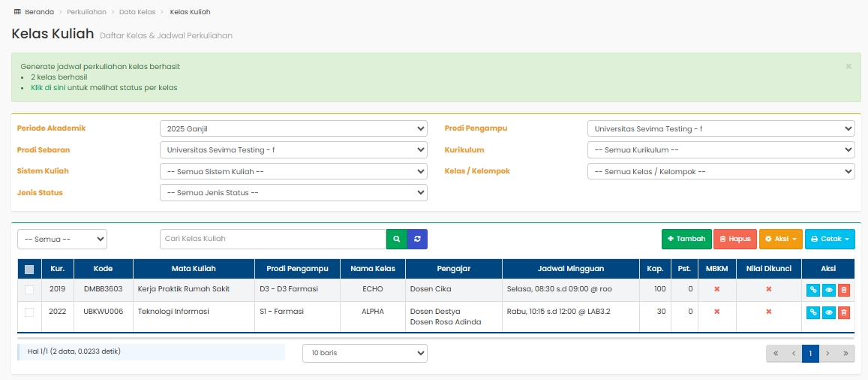Check the box for UBKWU006 row
The image size is (868, 380).
pyautogui.click(x=29, y=312)
